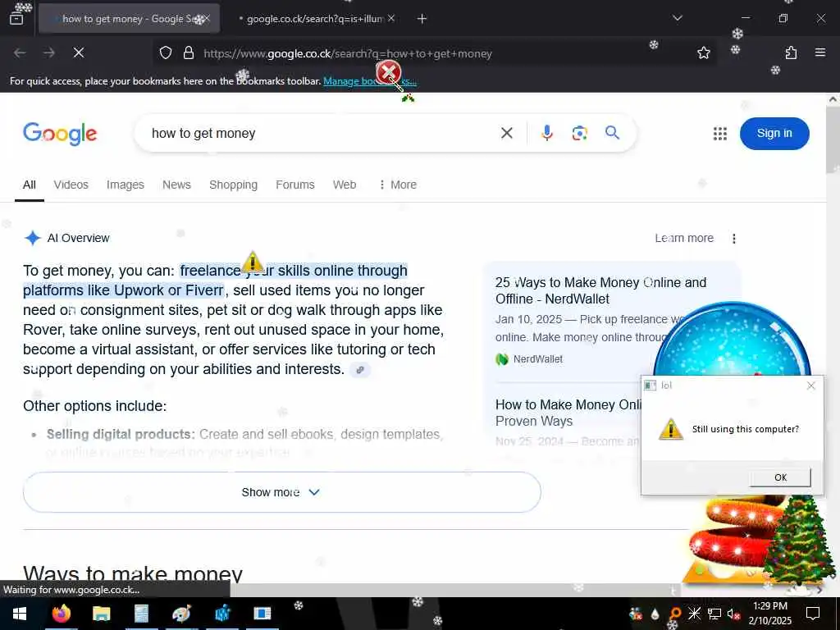Viewport: 840px width, 630px height.
Task: Click the Sign in button
Action: (774, 134)
